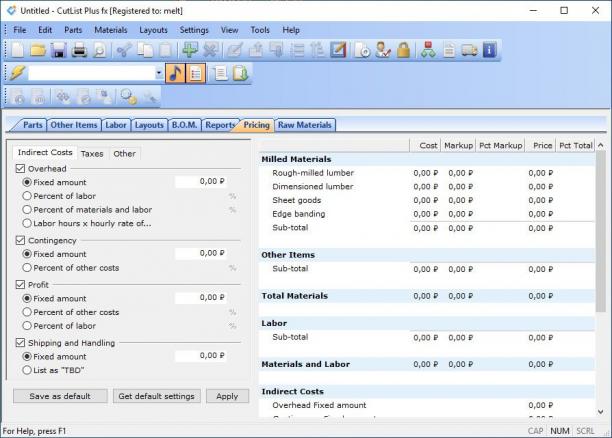The image size is (612, 438).
Task: Click the Total Materials row label
Action: coord(295,296)
